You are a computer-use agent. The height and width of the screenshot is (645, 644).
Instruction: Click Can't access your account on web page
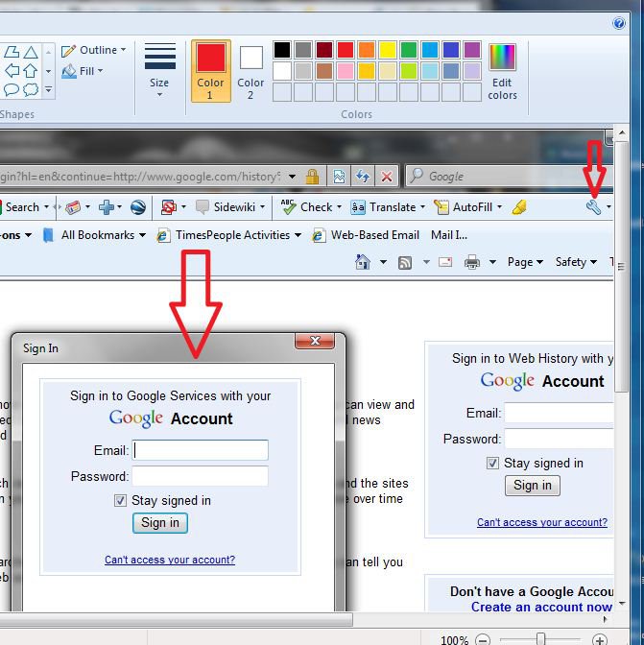[542, 522]
